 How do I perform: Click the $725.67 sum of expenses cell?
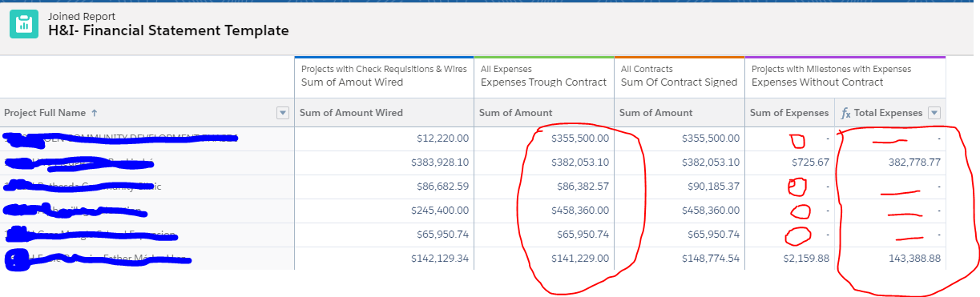(808, 163)
